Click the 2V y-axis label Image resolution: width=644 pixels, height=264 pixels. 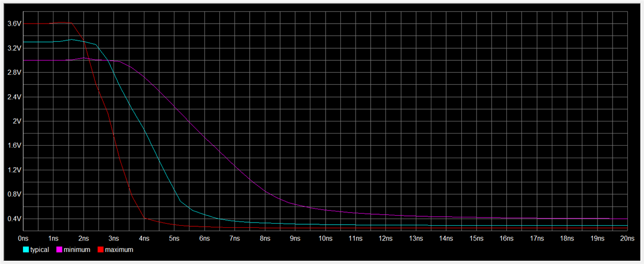tap(16, 121)
